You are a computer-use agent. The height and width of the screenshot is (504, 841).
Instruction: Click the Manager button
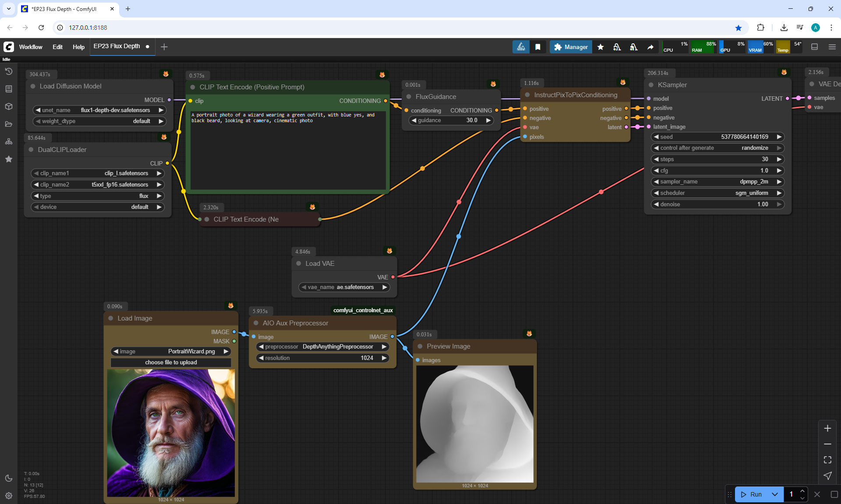coord(571,47)
